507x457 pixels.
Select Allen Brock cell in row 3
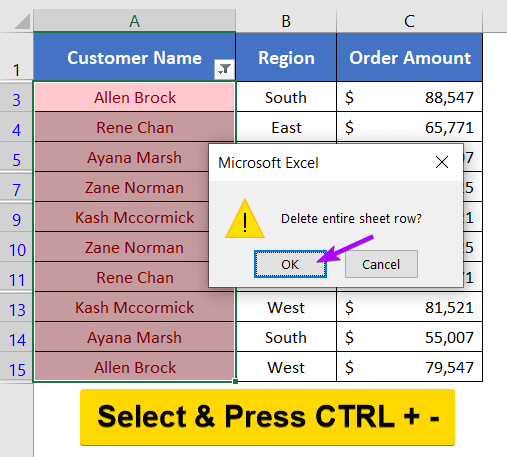click(x=134, y=97)
